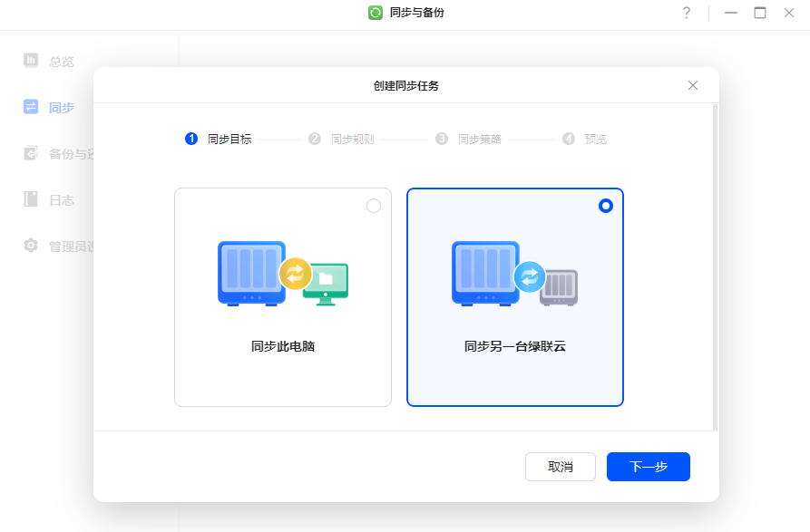Viewport: 810px width, 532px height.
Task: Select the 同步另一台绿联云 radio button
Action: point(606,206)
